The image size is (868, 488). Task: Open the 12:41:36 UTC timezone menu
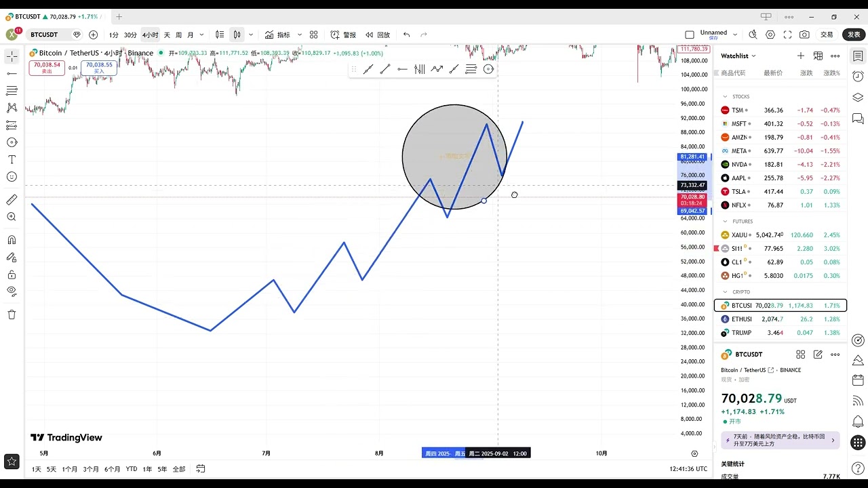688,469
